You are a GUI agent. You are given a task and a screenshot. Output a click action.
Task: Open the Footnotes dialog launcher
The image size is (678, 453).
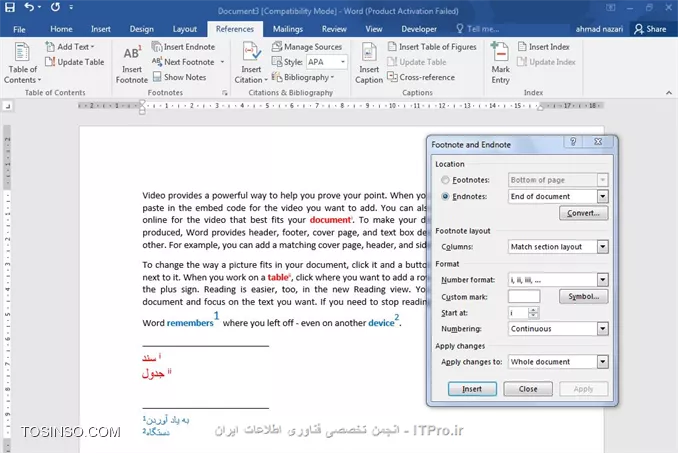pyautogui.click(x=224, y=93)
